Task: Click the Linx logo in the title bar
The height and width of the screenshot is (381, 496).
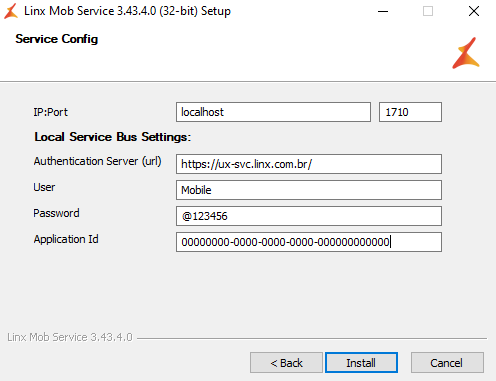Action: coord(11,11)
